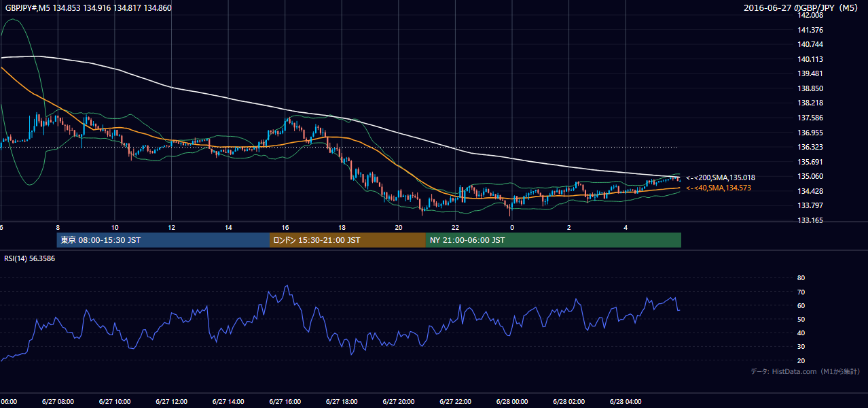Click the 6/27 20:00 date-time label

click(x=398, y=402)
